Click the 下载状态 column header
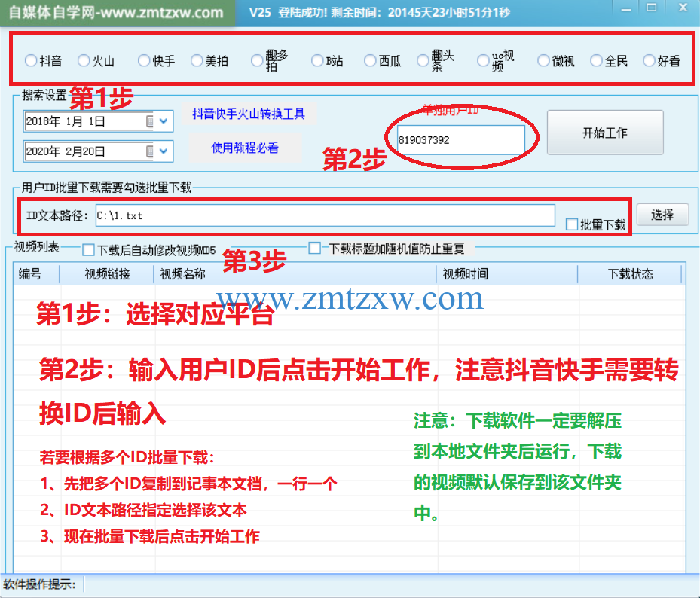The width and height of the screenshot is (700, 598). (x=630, y=273)
